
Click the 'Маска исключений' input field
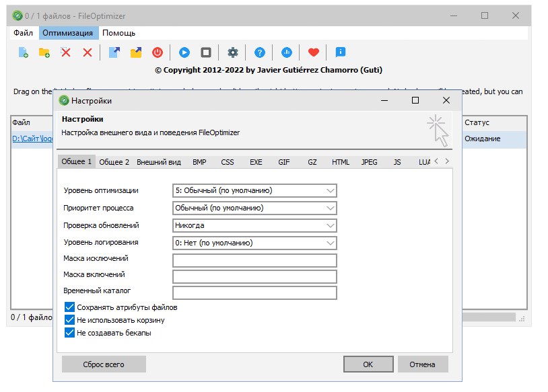point(254,260)
